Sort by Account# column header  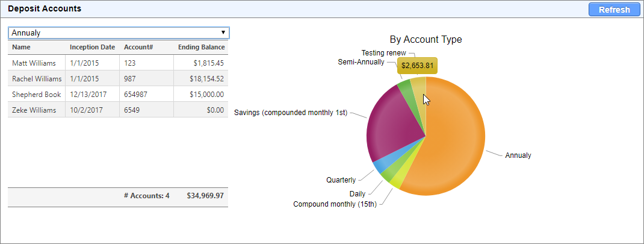(137, 47)
